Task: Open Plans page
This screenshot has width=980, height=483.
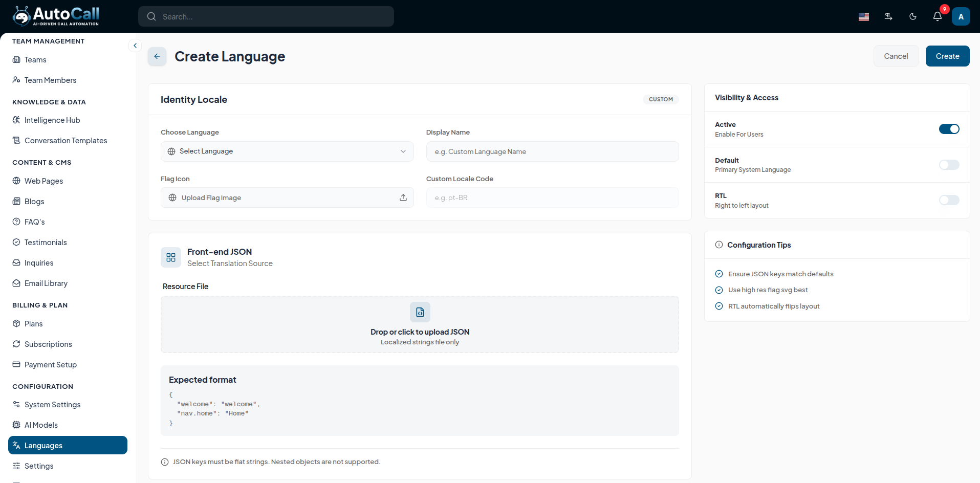Action: point(68,324)
